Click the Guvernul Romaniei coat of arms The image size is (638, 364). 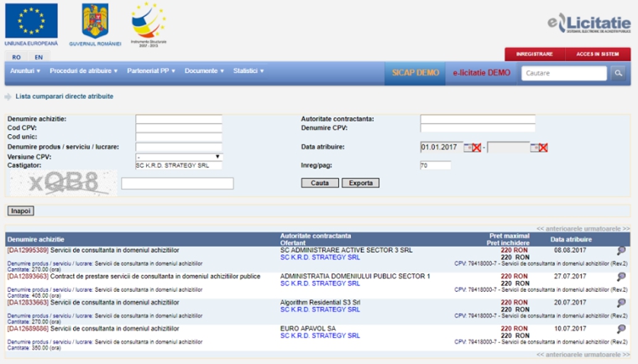pyautogui.click(x=95, y=20)
